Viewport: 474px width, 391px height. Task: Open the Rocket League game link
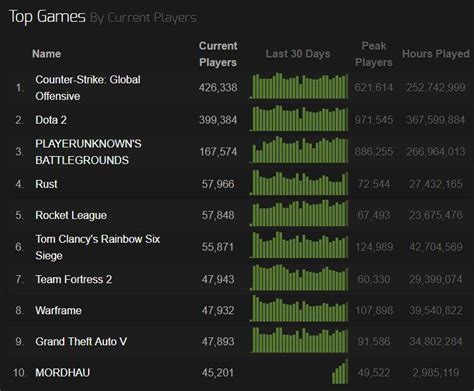71,215
